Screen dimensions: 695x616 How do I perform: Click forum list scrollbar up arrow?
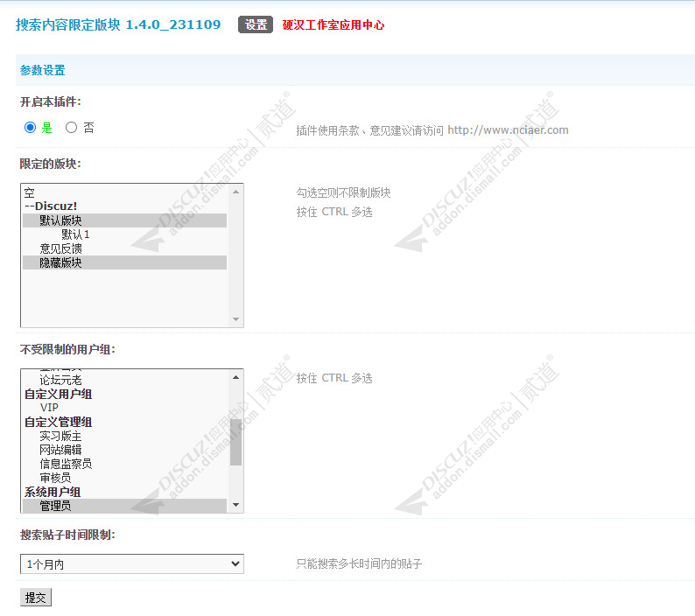(x=235, y=192)
